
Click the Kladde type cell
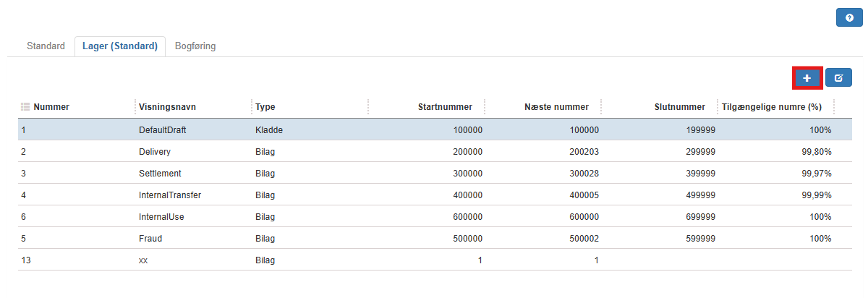coord(268,130)
